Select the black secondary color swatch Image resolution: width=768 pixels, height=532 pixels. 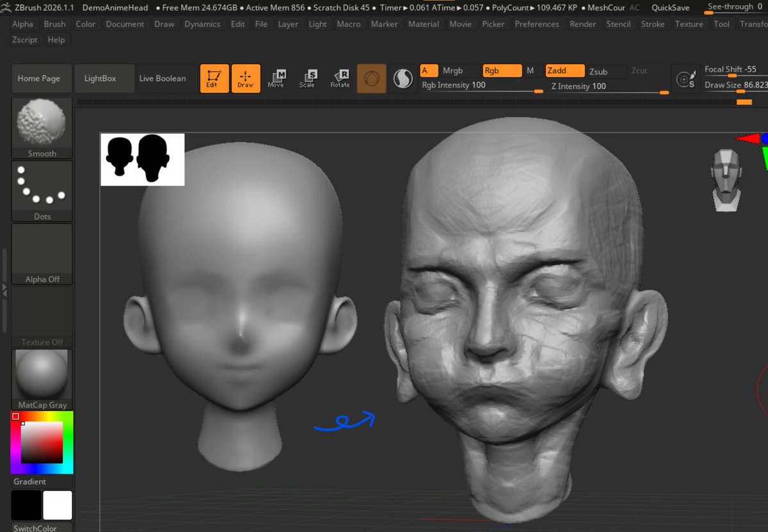coord(26,505)
